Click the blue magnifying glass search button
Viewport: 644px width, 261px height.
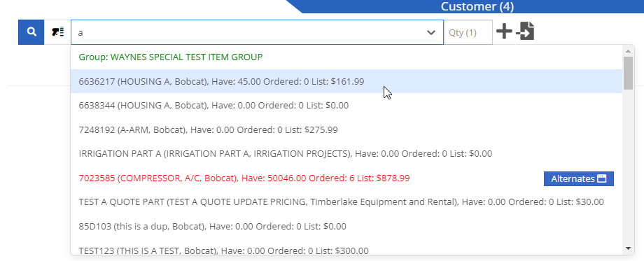pos(31,32)
